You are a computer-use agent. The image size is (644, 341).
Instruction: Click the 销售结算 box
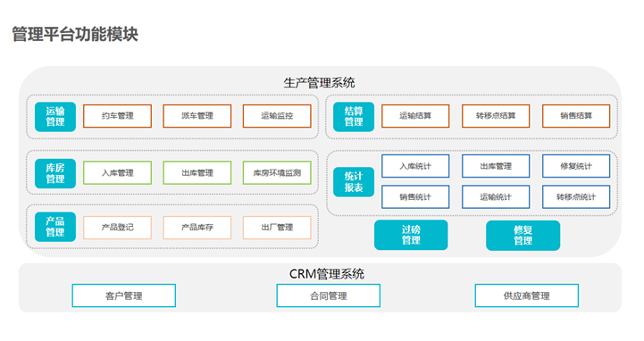[x=576, y=116]
